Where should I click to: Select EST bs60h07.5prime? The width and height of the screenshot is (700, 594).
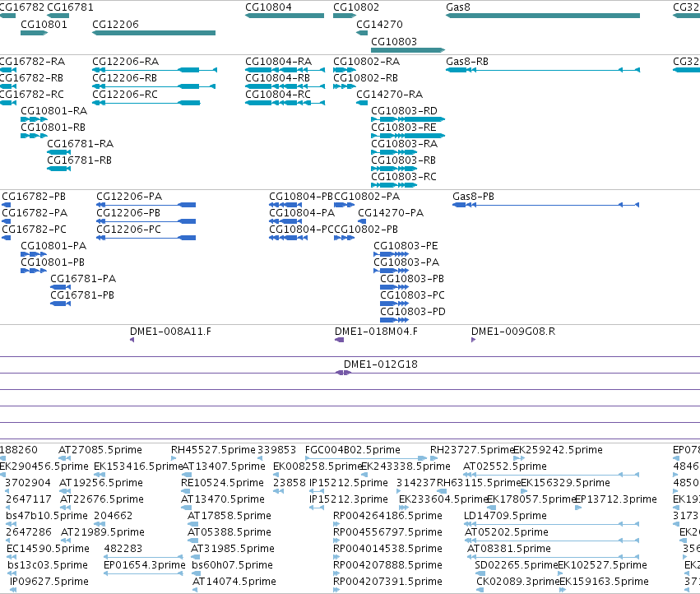click(x=232, y=565)
